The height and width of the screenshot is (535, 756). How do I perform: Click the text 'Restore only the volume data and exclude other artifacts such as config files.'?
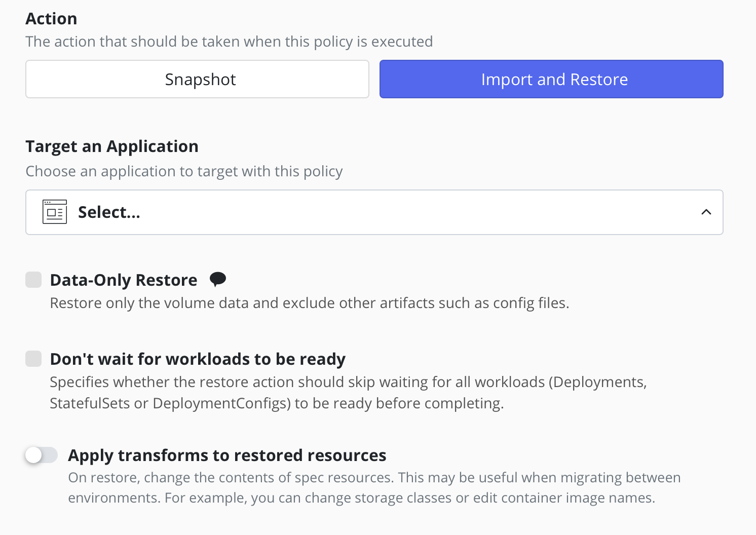click(x=310, y=303)
